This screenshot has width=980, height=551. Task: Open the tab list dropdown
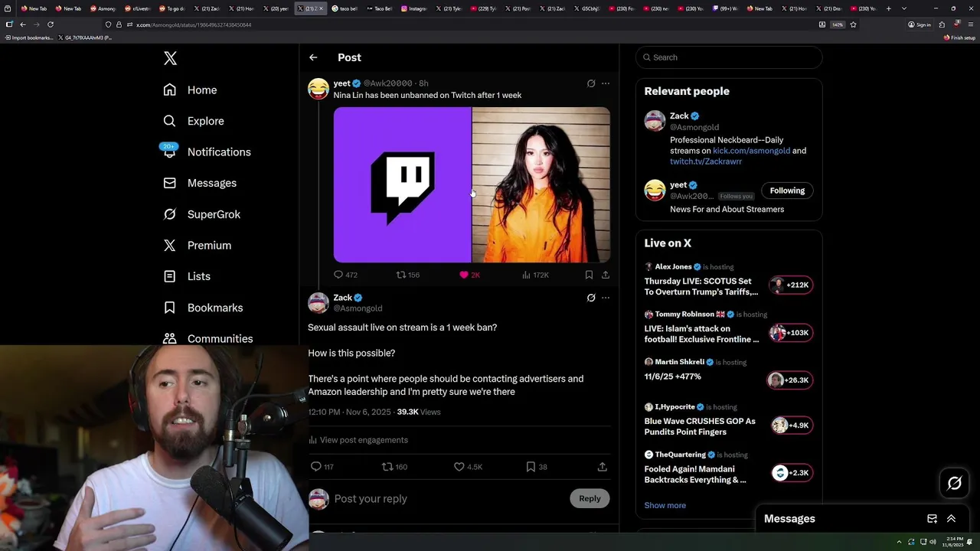[x=904, y=8]
